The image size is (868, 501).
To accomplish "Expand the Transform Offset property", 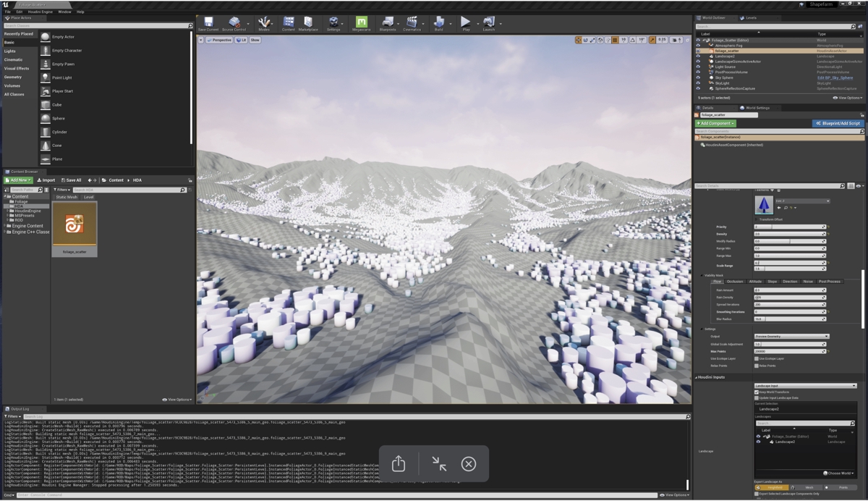I will pos(757,219).
